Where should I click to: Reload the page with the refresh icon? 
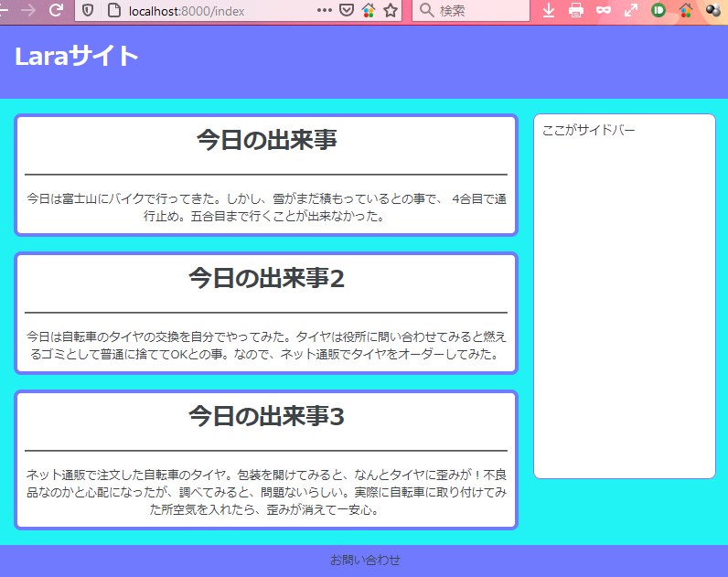(57, 10)
